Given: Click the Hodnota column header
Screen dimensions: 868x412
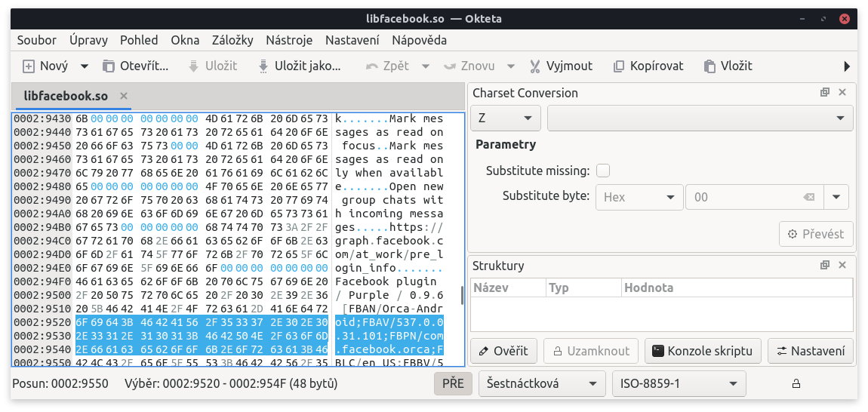Looking at the screenshot, I should pos(737,288).
